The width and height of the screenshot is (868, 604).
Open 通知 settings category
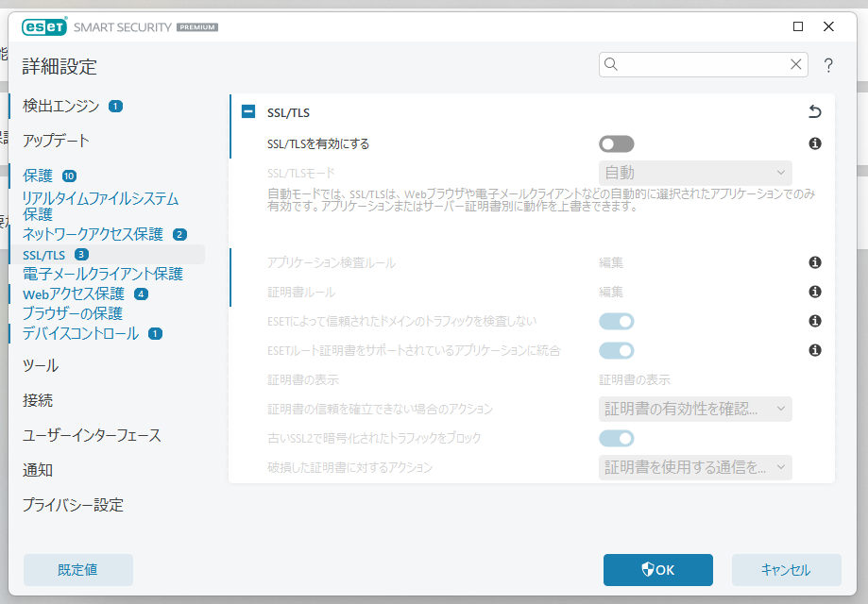(38, 470)
